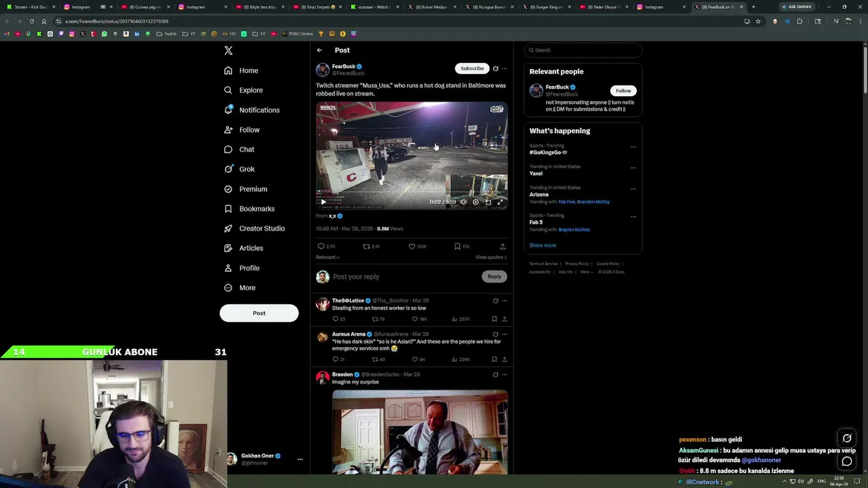Open Bookmarks in the sidebar

point(249,209)
